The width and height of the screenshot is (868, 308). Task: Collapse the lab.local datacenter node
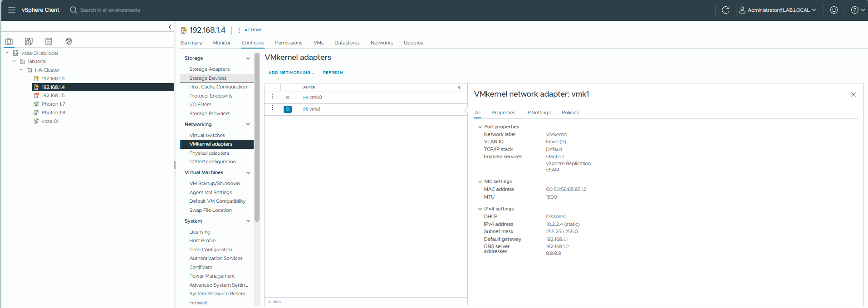coord(14,61)
